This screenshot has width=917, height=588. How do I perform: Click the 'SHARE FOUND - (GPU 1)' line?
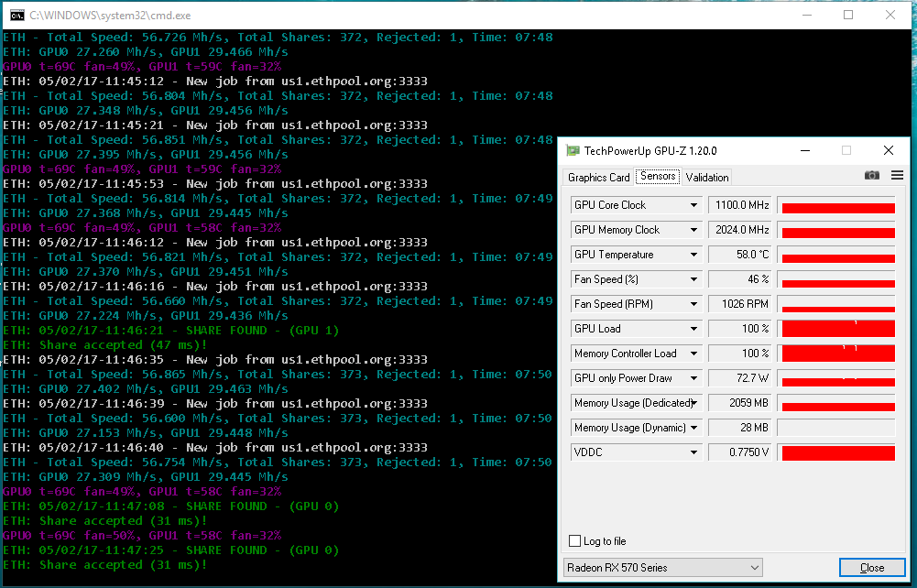[170, 331]
